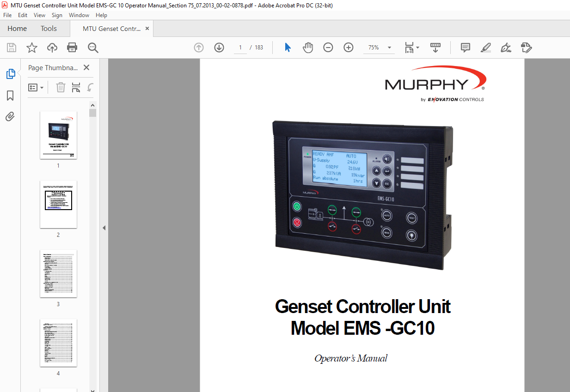The image size is (570, 392).
Task: Open the Bookmarks sidebar icon
Action: coord(10,96)
